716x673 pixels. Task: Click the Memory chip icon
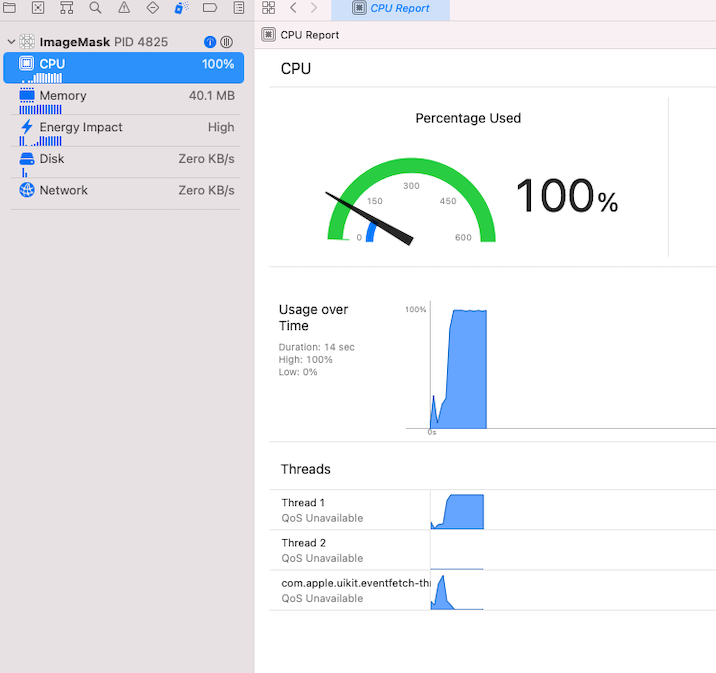(x=27, y=95)
